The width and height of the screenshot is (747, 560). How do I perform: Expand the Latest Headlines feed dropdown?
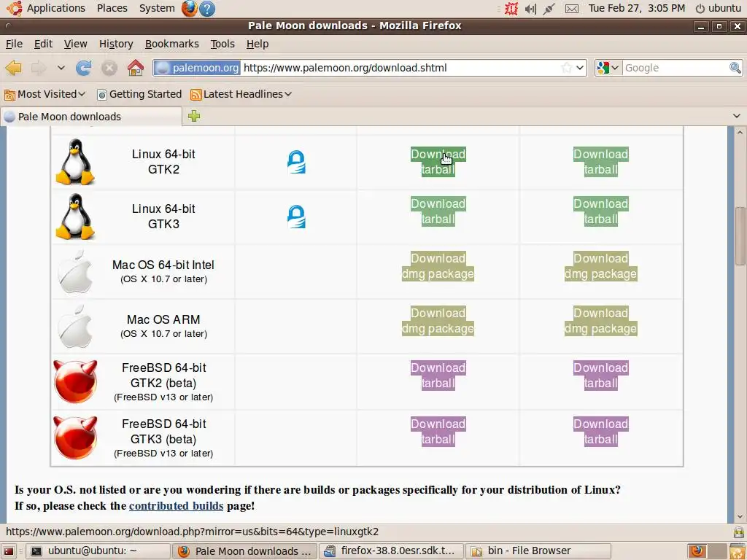(241, 94)
